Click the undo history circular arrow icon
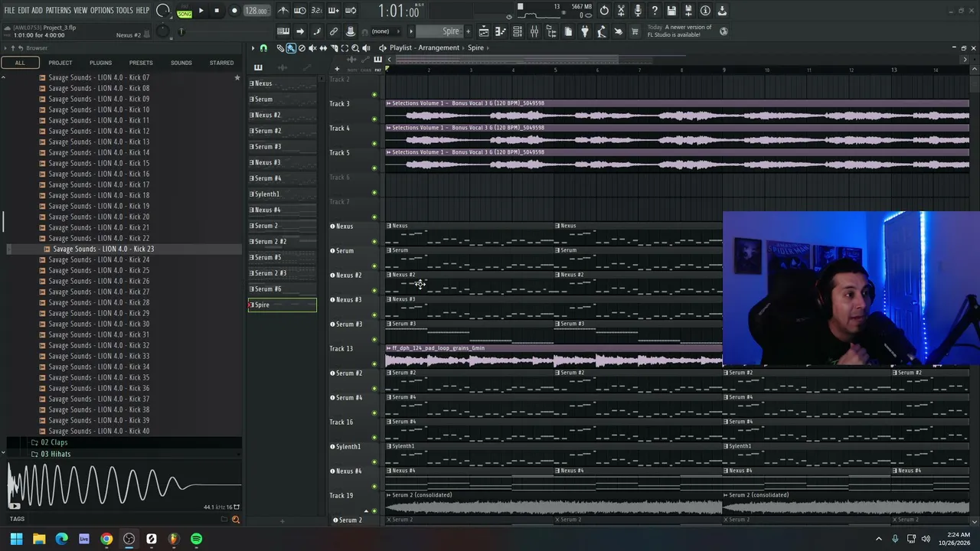 tap(604, 11)
